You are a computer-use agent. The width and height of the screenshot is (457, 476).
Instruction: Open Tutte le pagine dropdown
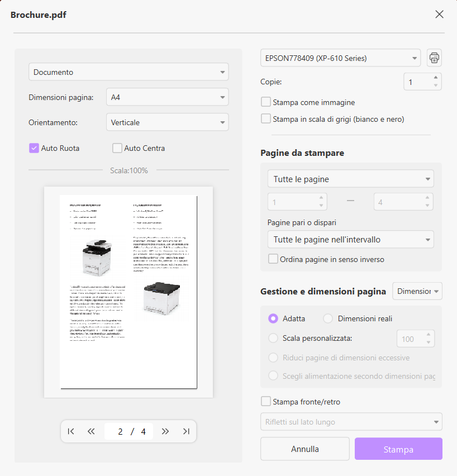pyautogui.click(x=351, y=179)
